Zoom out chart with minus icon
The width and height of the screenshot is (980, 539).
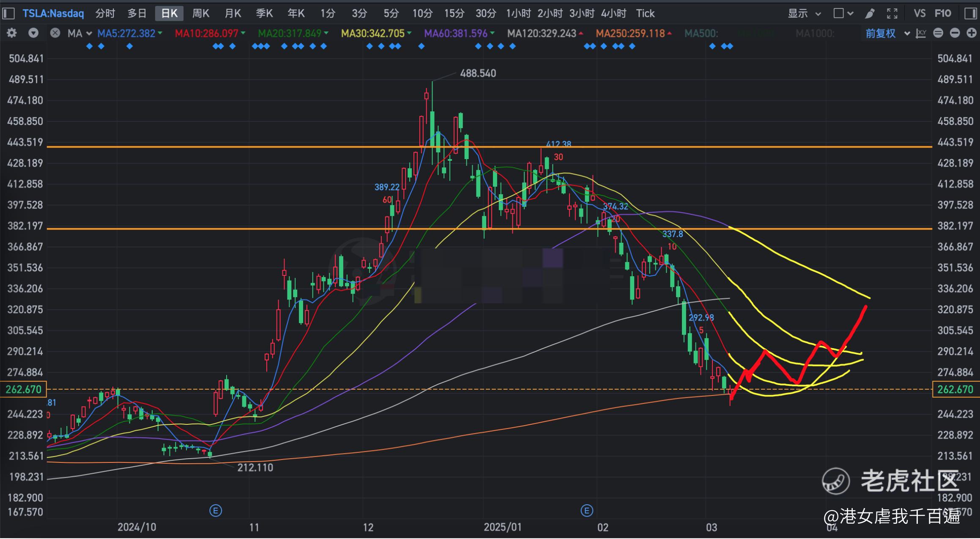click(955, 33)
